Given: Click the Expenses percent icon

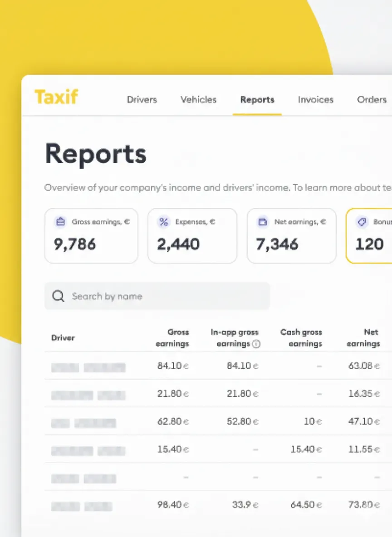Looking at the screenshot, I should 163,222.
